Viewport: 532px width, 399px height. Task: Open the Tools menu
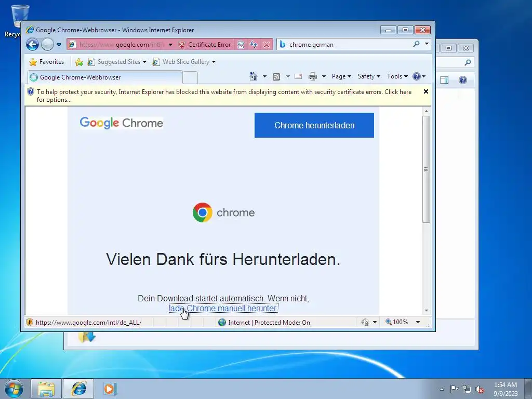(x=397, y=76)
